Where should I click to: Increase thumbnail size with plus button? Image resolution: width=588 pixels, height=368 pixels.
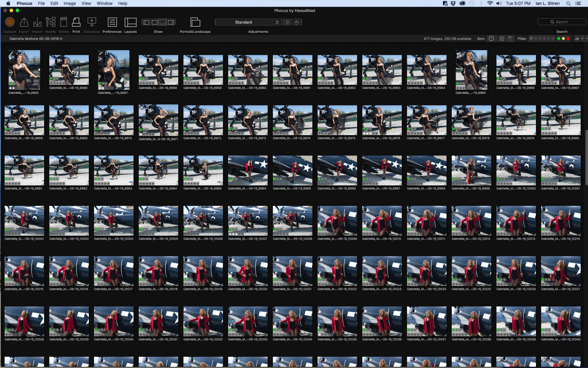(582, 39)
